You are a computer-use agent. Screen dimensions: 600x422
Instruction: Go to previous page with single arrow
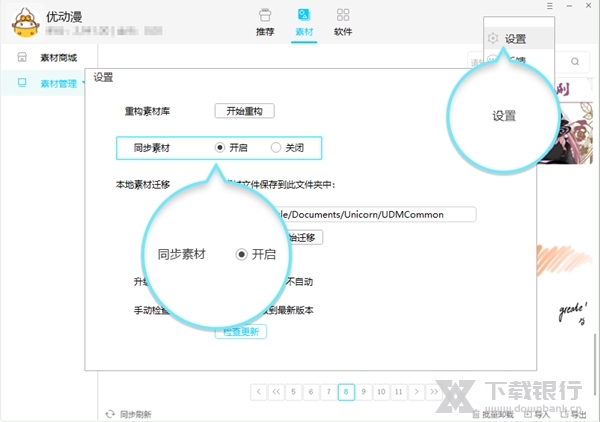tap(259, 392)
